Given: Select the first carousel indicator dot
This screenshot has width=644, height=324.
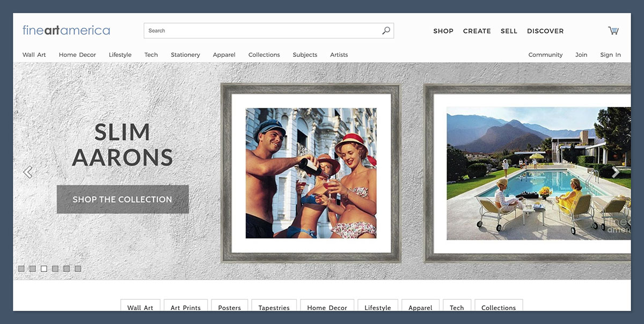Looking at the screenshot, I should tap(21, 269).
